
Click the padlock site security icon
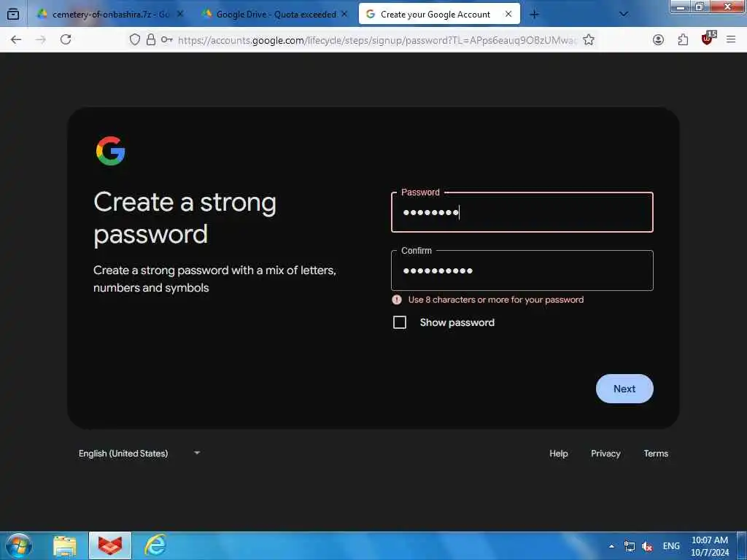click(x=151, y=39)
